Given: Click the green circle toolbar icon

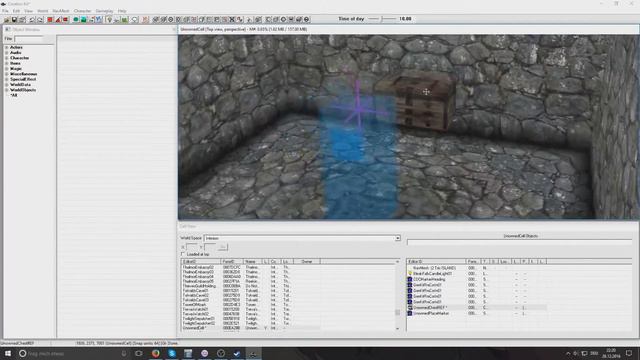Looking at the screenshot, I should pyautogui.click(x=76, y=19).
